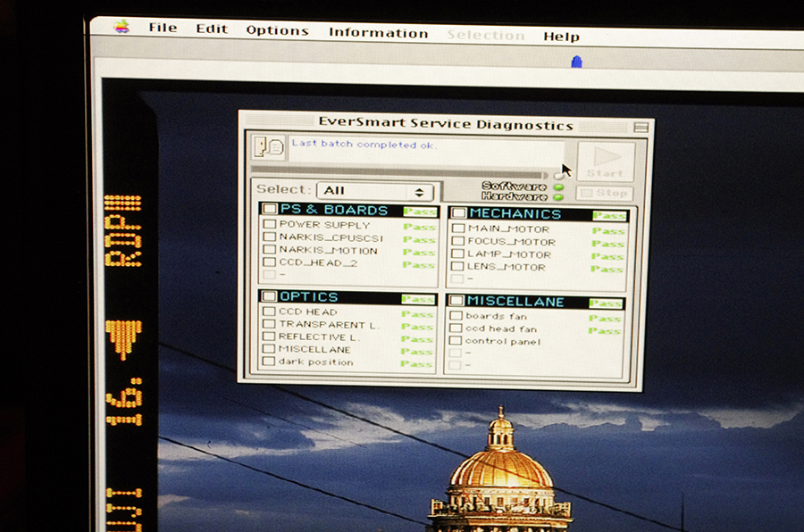Click the Pass badge in the MECHANICS header
The image size is (804, 532).
[x=609, y=216]
